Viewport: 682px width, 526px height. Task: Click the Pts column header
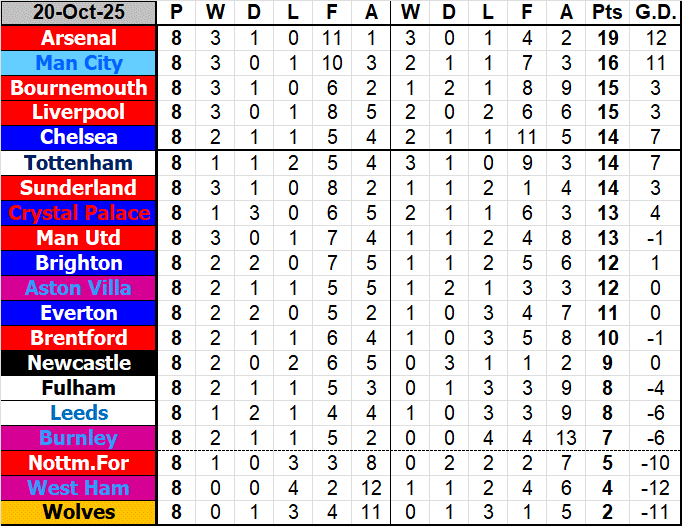(x=605, y=13)
